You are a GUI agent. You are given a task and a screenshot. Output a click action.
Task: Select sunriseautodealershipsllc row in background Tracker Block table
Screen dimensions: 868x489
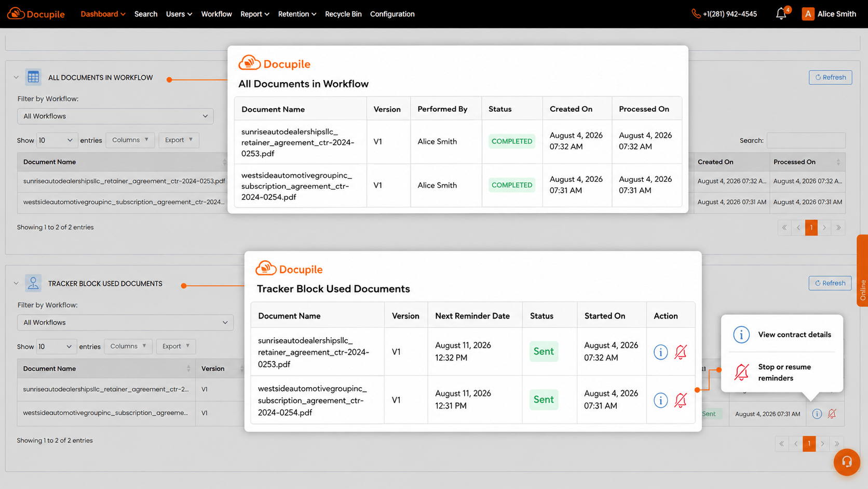click(106, 389)
